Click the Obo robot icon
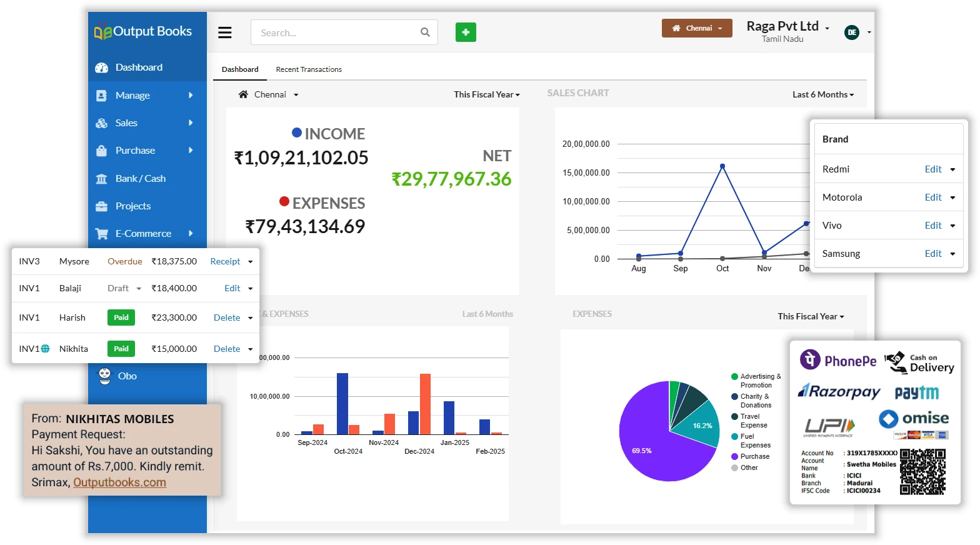980x545 pixels. click(104, 376)
